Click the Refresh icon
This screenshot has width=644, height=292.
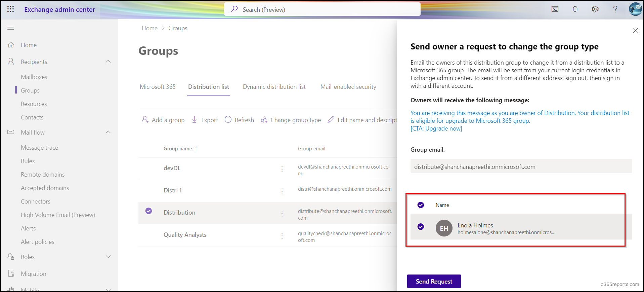click(228, 119)
